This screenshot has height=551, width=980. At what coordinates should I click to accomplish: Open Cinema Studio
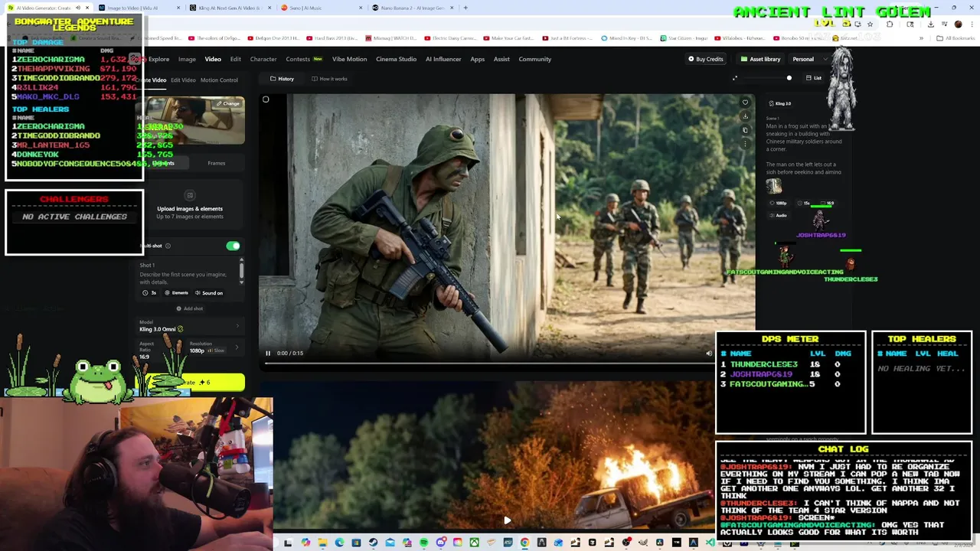pos(396,59)
